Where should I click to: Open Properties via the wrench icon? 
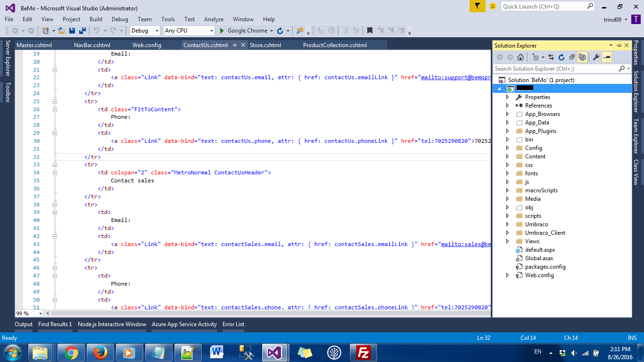[x=596, y=57]
